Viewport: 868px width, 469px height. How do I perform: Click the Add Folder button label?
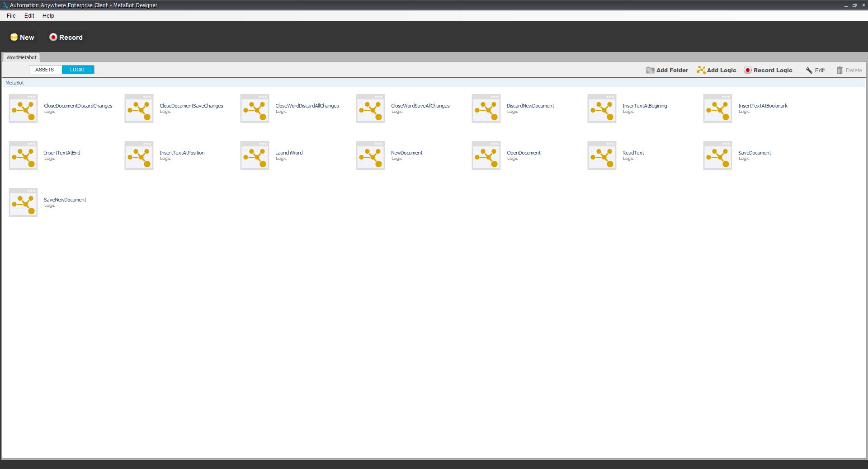pyautogui.click(x=672, y=70)
